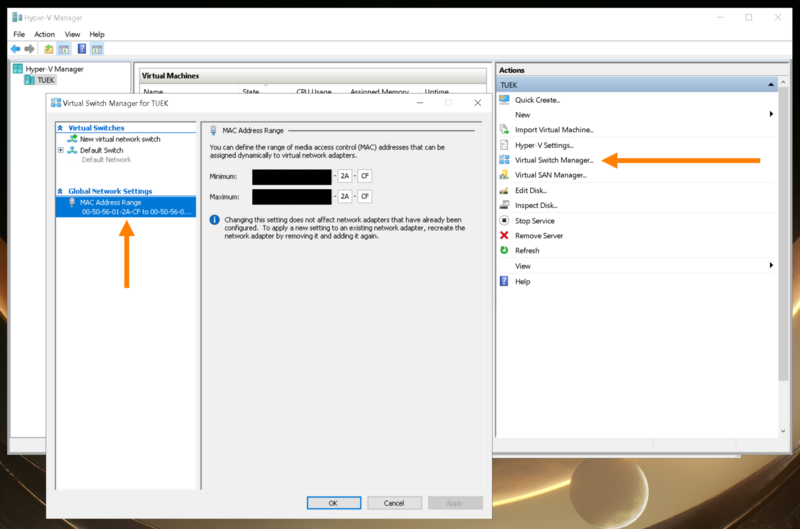Click the State column header

coord(265,90)
